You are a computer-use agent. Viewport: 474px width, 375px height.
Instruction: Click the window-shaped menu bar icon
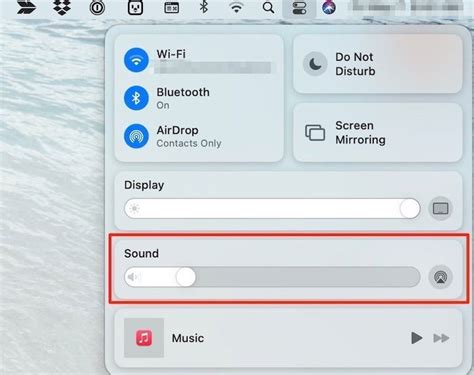(x=171, y=8)
